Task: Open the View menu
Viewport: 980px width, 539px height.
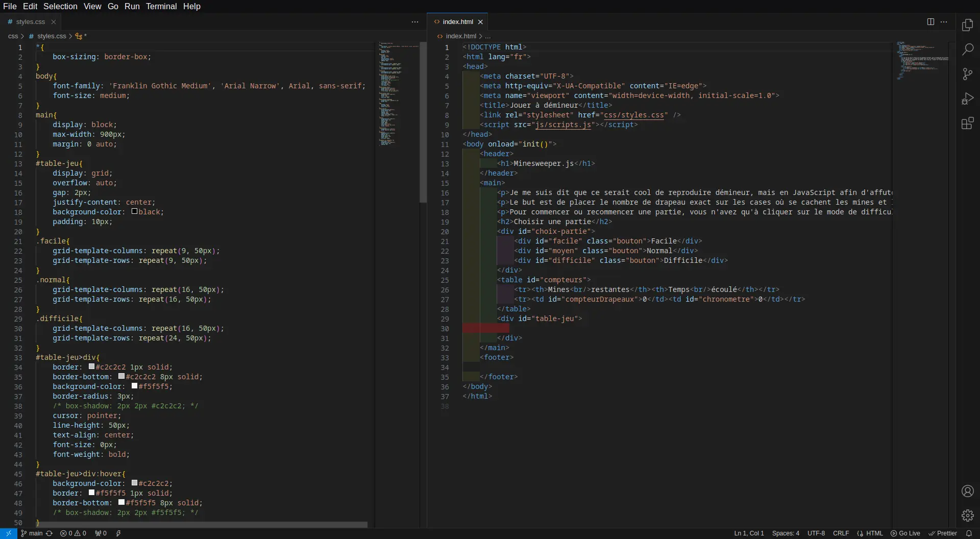Action: pyautogui.click(x=92, y=6)
